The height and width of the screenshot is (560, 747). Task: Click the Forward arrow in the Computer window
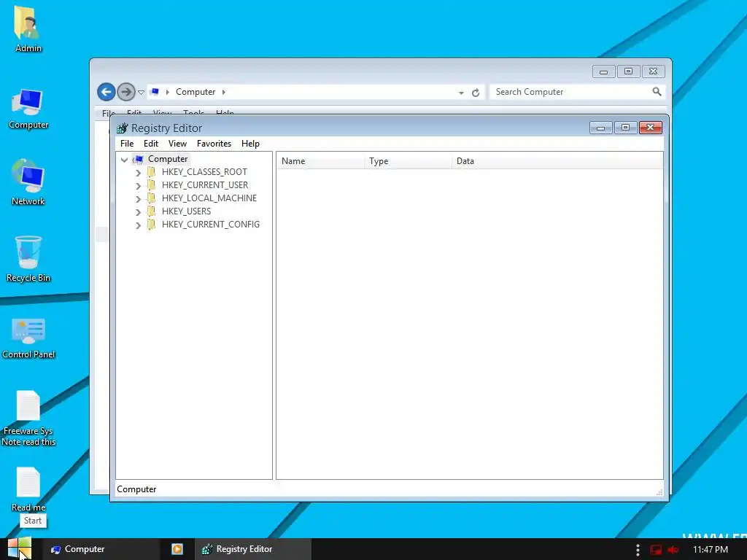click(x=126, y=92)
